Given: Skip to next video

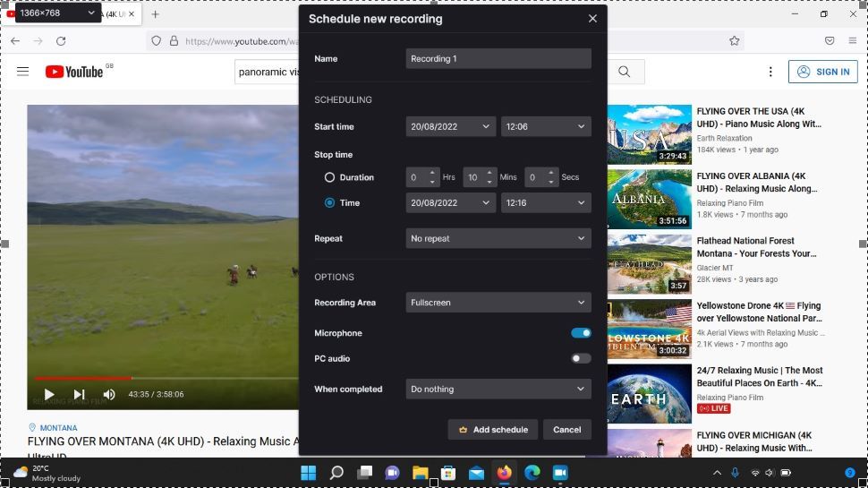Looking at the screenshot, I should click(79, 394).
